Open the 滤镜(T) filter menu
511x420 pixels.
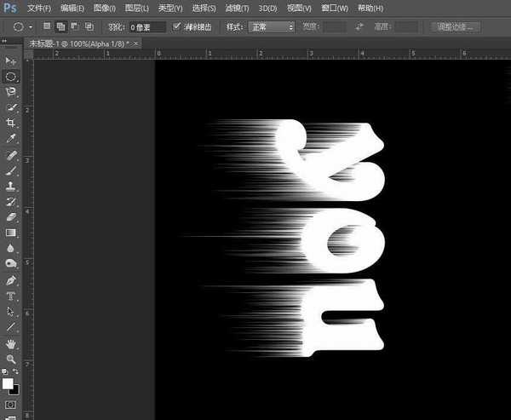point(236,8)
